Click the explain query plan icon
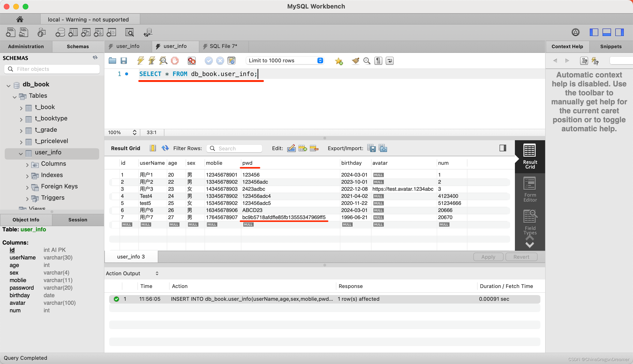This screenshot has height=364, width=633. [x=163, y=61]
